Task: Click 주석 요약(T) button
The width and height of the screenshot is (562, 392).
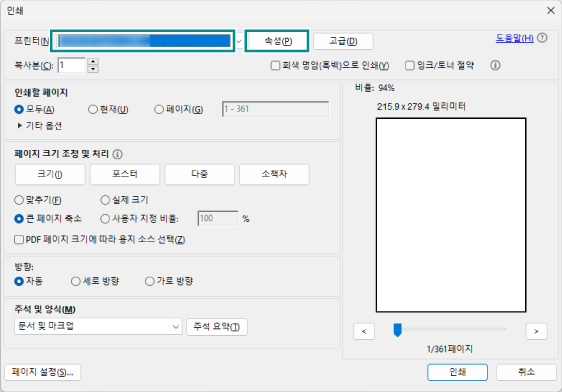Action: click(217, 327)
